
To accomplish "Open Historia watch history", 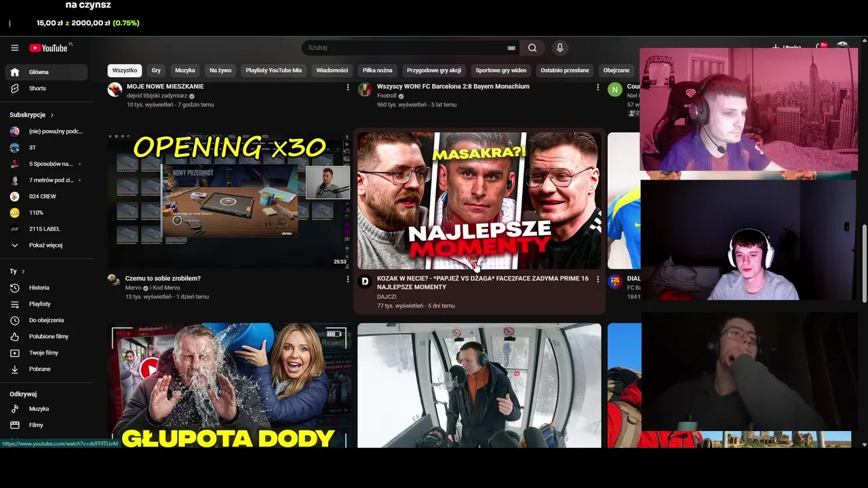I will click(46, 288).
